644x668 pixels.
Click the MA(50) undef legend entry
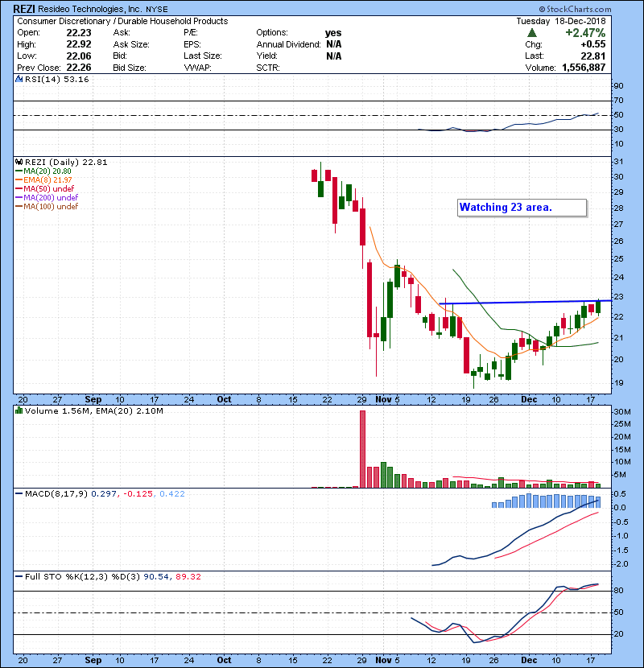point(45,188)
